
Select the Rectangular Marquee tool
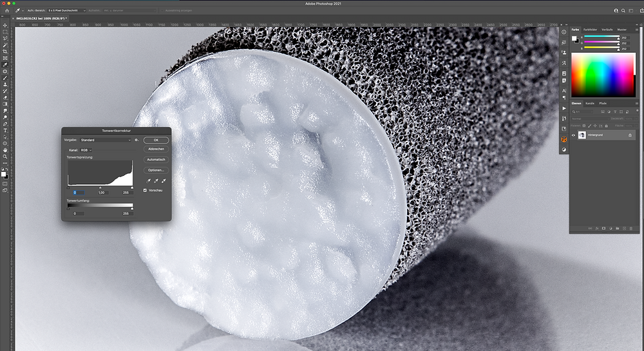coord(5,32)
